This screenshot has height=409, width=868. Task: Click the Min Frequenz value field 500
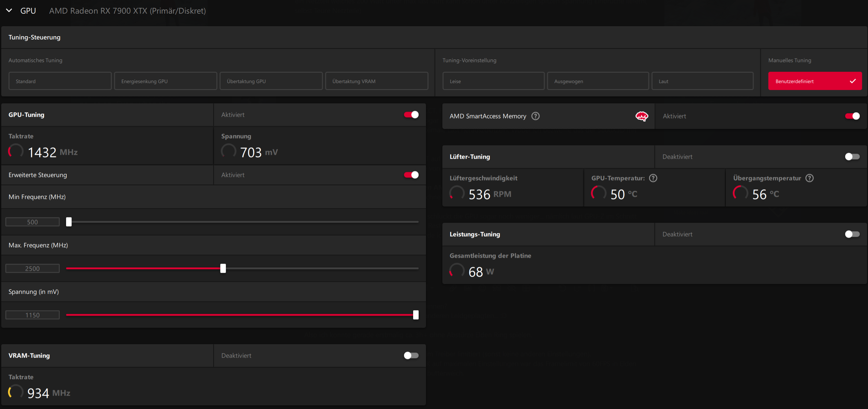[x=32, y=222]
